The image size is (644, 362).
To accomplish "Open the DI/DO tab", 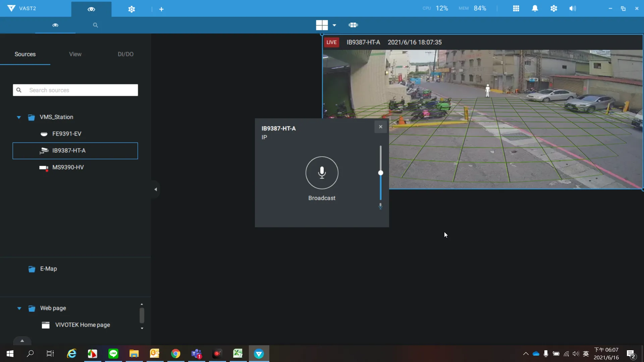I will pyautogui.click(x=125, y=54).
